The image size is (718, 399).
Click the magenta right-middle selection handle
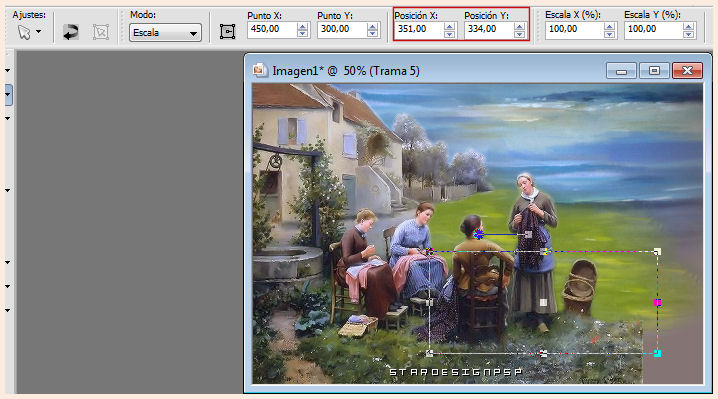click(658, 302)
